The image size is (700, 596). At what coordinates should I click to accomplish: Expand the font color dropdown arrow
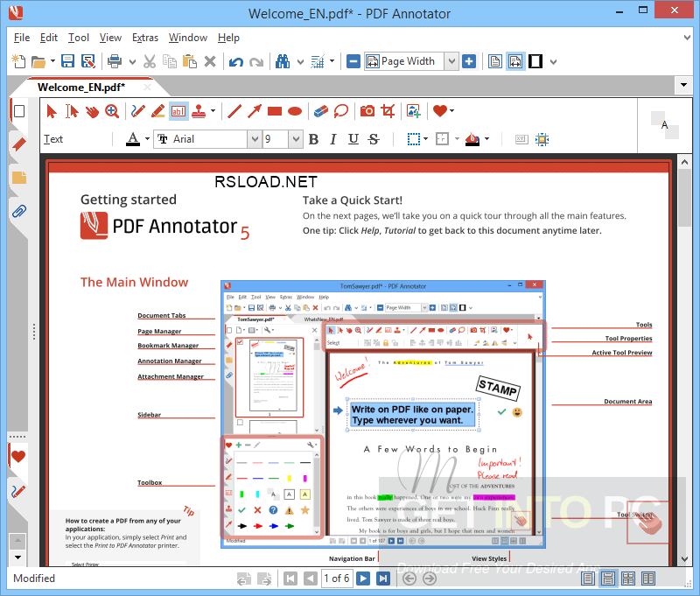(147, 139)
